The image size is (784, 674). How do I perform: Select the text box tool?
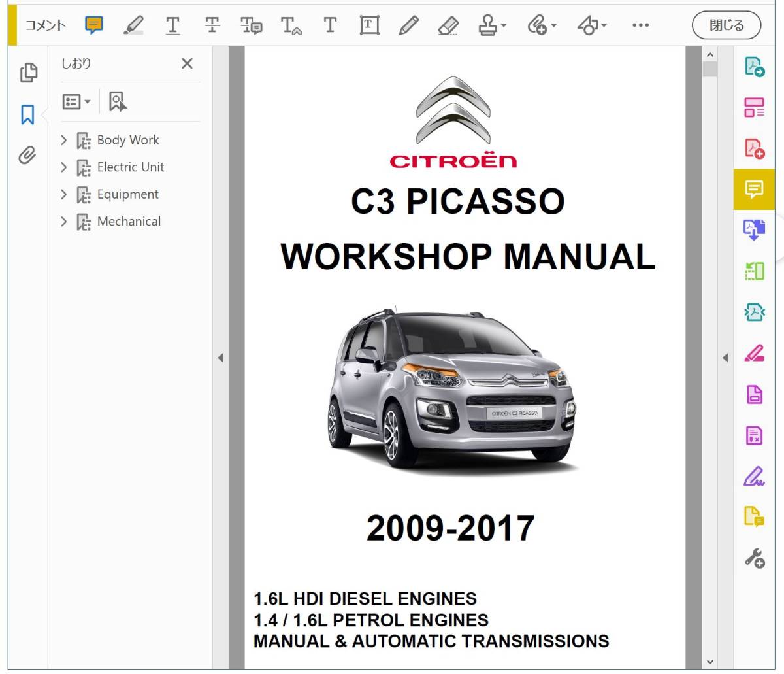tap(369, 25)
